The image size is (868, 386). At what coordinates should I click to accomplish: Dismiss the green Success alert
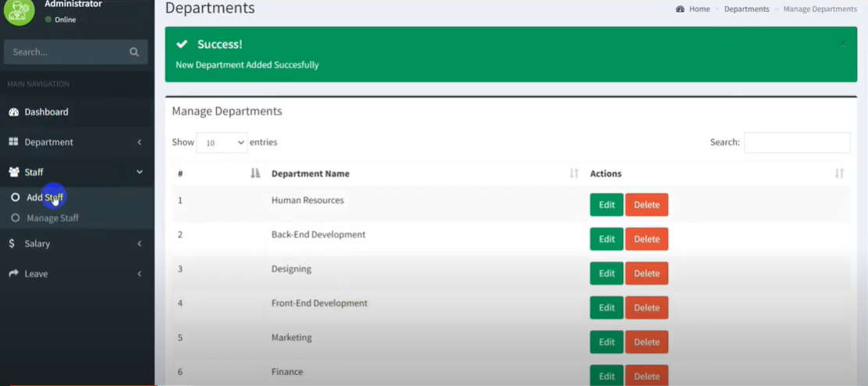pos(843,44)
